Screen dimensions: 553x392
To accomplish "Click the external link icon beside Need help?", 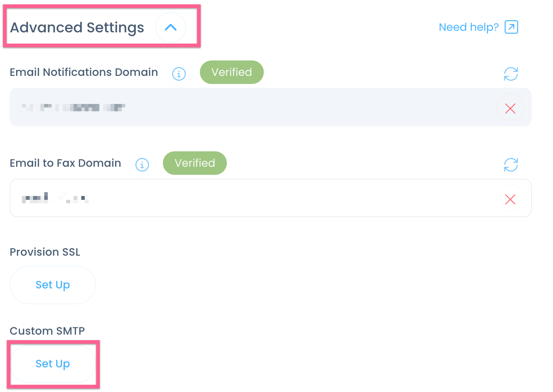I will tap(511, 27).
